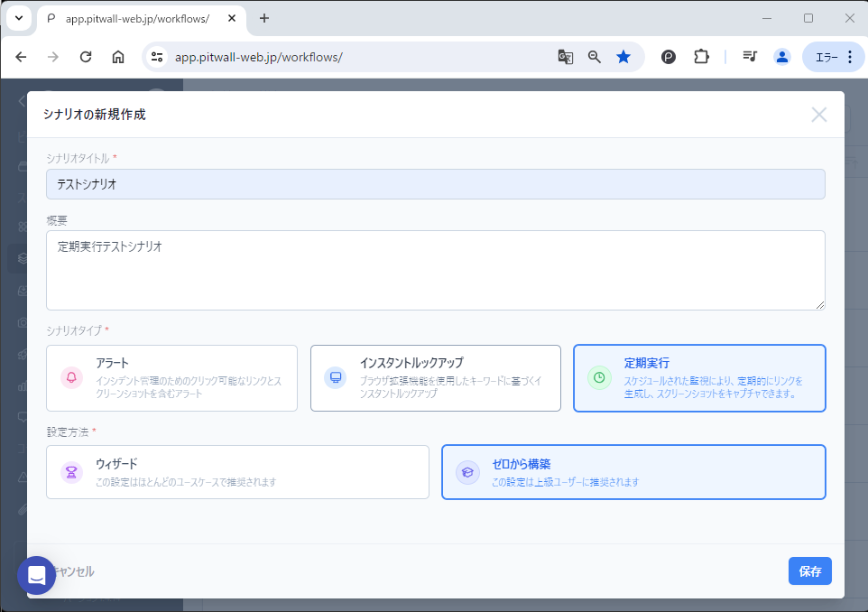The image size is (868, 612).
Task: Select the インスタントルックアップ scenario type
Action: tap(436, 378)
